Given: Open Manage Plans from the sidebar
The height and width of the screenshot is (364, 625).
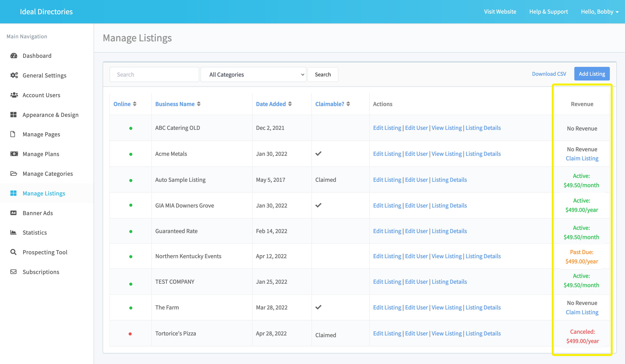Looking at the screenshot, I should tap(41, 154).
